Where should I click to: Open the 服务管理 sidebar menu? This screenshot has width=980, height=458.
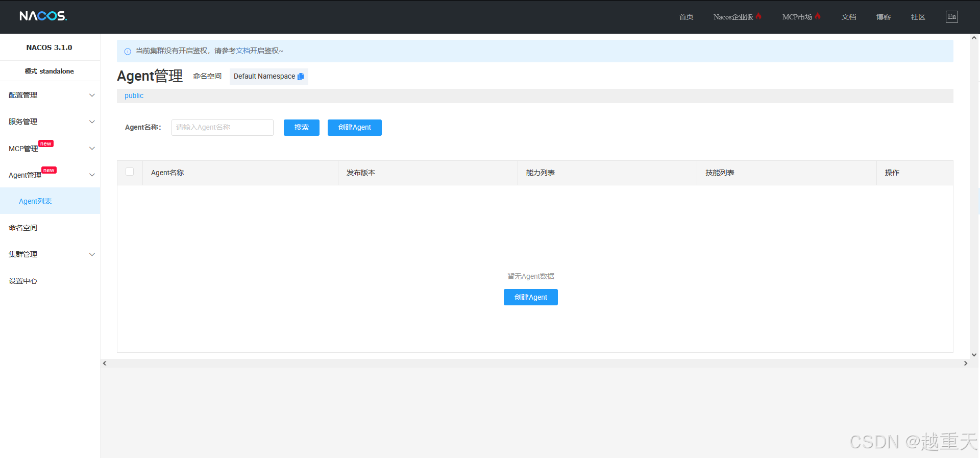click(x=50, y=122)
